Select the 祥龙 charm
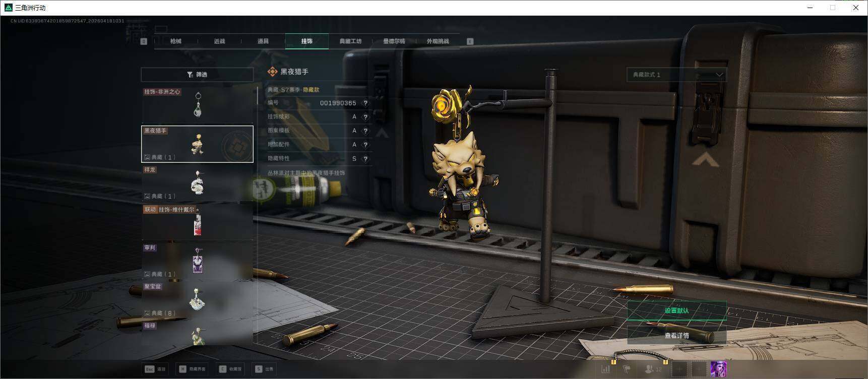Image resolution: width=868 pixels, height=379 pixels. pyautogui.click(x=197, y=183)
